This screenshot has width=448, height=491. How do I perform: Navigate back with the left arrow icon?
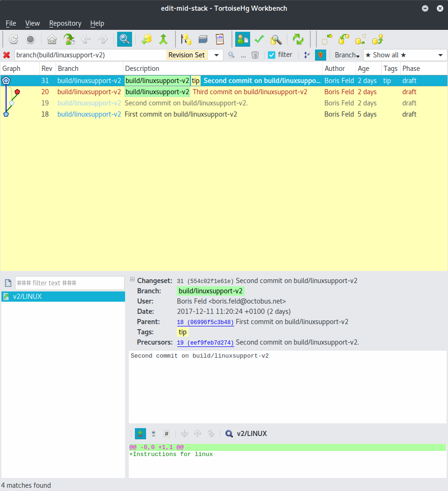[x=86, y=40]
